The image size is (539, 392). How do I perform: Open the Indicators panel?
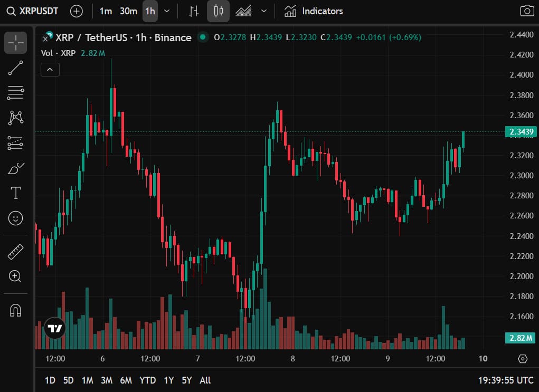[x=314, y=11]
